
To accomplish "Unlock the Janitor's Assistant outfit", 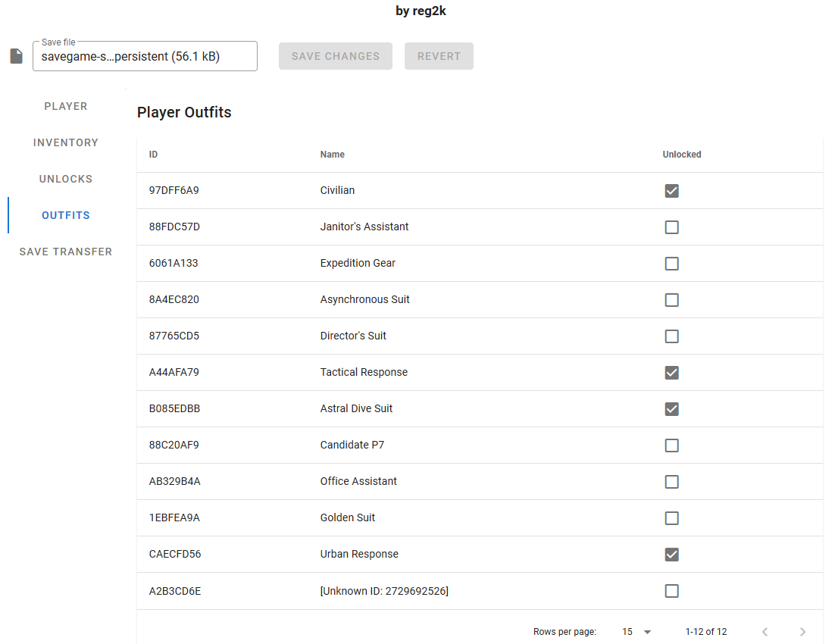I will 672,227.
